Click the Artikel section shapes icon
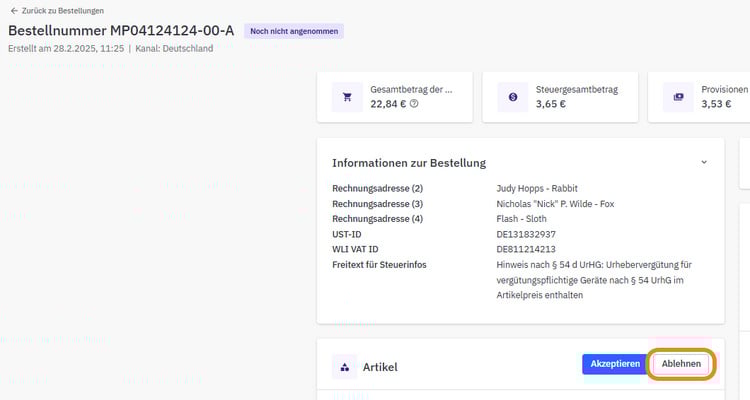The width and height of the screenshot is (750, 400). coord(344,367)
